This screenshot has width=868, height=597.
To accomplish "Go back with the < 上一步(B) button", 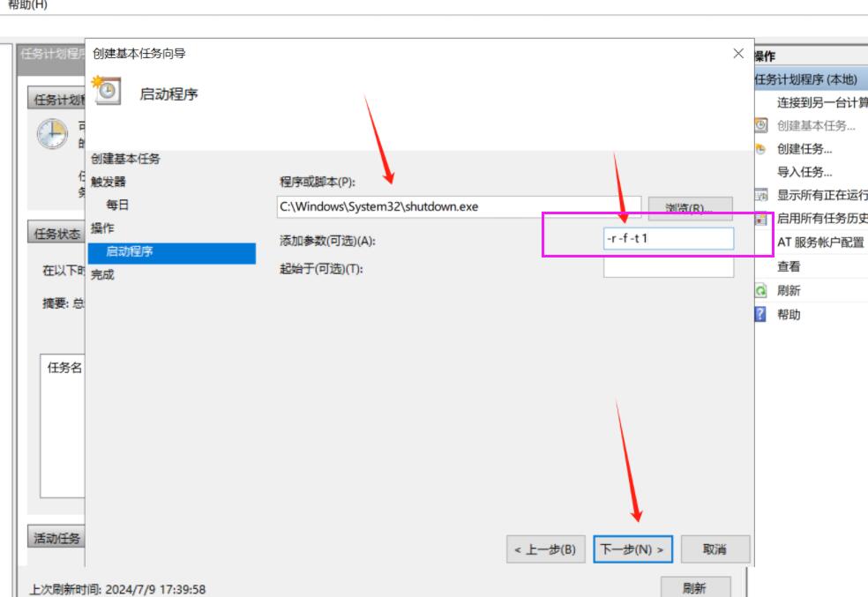I will pyautogui.click(x=545, y=549).
